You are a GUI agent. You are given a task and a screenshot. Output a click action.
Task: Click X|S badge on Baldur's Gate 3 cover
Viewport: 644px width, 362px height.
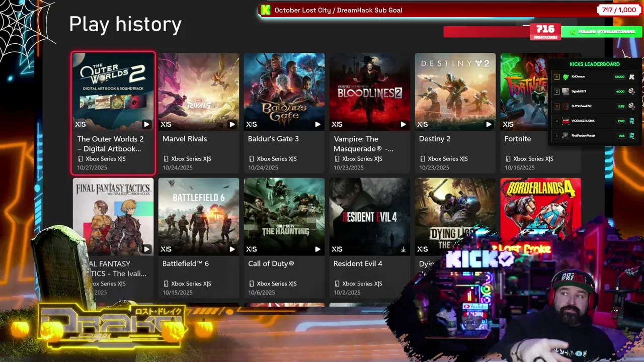[x=252, y=124]
